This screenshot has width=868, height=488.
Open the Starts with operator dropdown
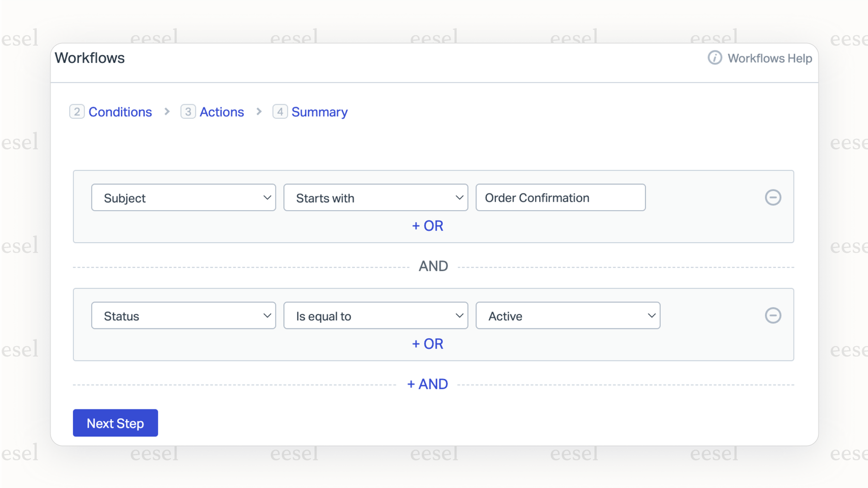click(x=376, y=197)
